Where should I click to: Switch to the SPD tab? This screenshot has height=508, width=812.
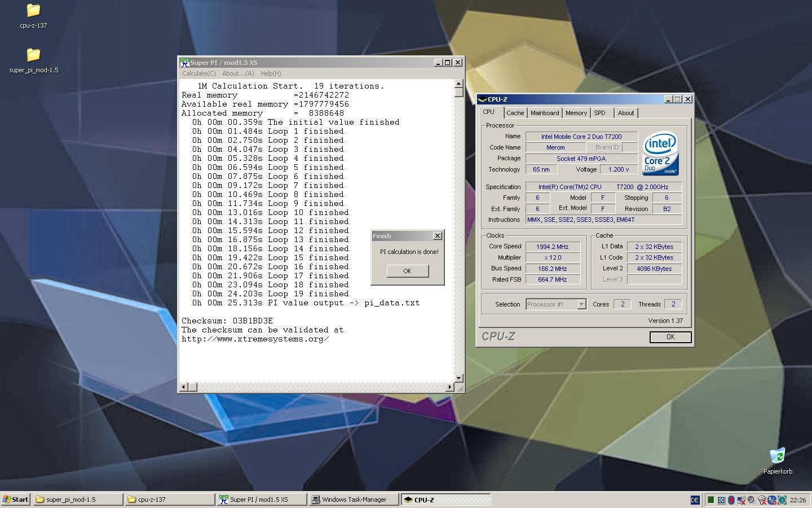pyautogui.click(x=600, y=113)
